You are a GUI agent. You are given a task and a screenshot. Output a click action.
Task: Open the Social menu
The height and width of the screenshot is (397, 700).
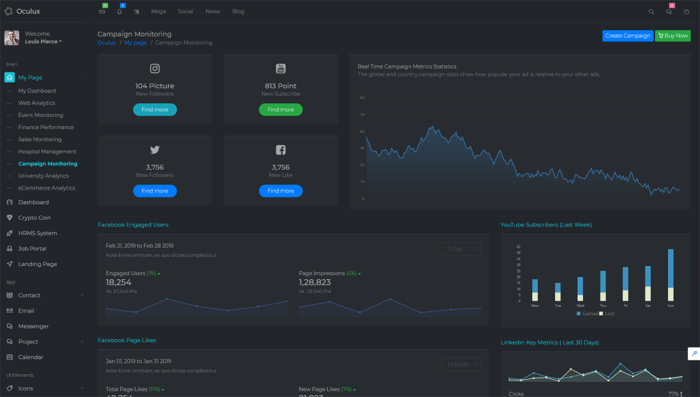(185, 12)
